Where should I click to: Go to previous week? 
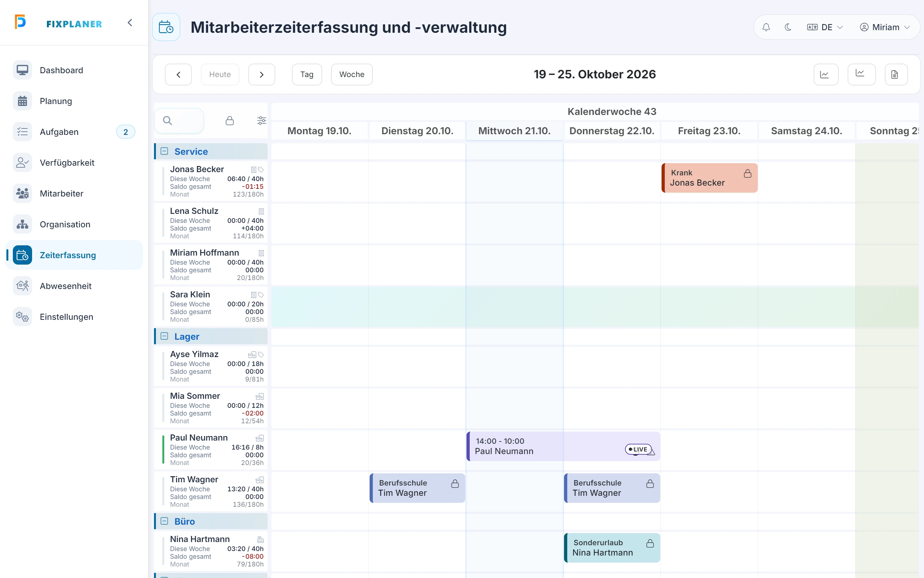point(178,74)
